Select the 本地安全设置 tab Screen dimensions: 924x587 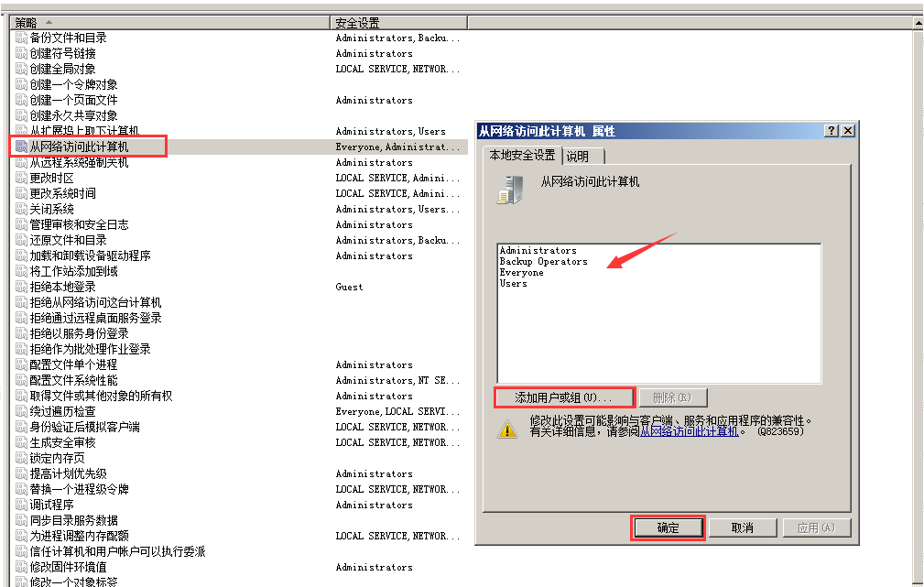click(x=525, y=156)
